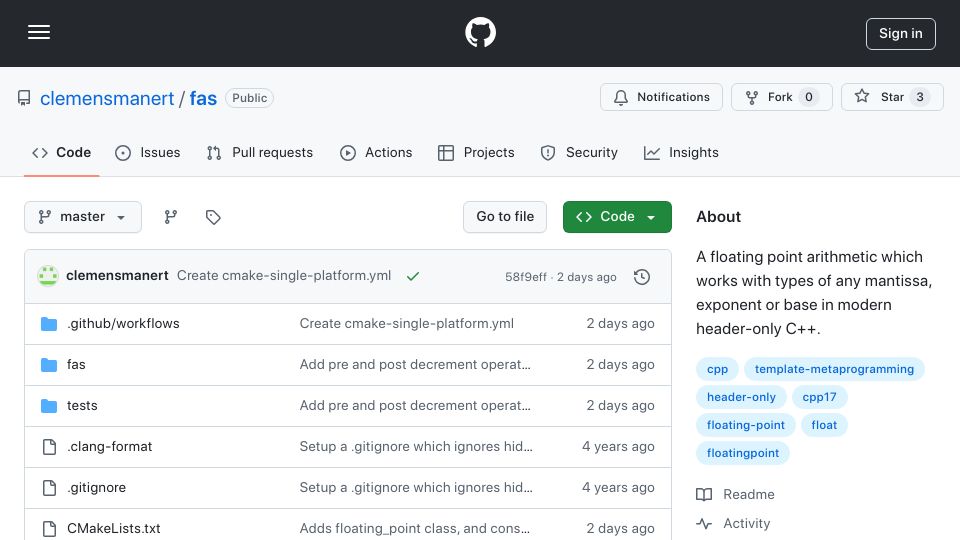Viewport: 960px width, 540px height.
Task: Click '2 days ago' in tests row
Action: [620, 405]
